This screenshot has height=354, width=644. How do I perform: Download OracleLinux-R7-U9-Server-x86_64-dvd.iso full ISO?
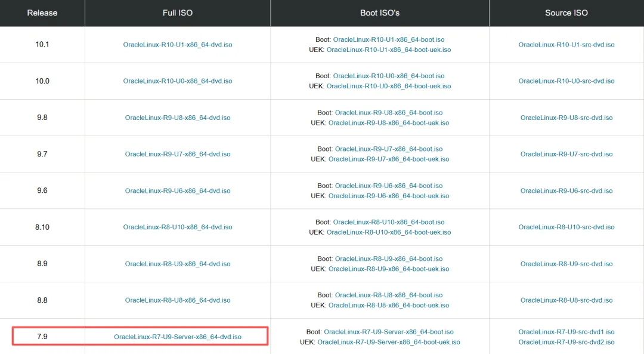(178, 337)
